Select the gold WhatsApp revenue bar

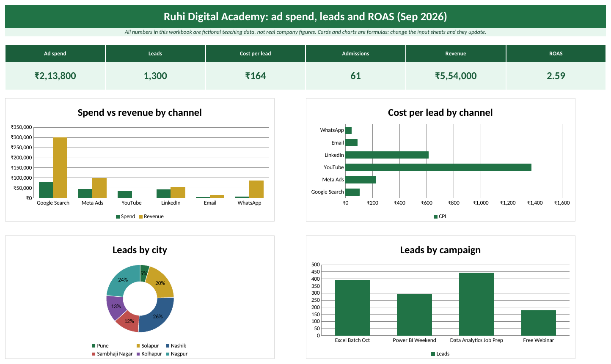256,189
